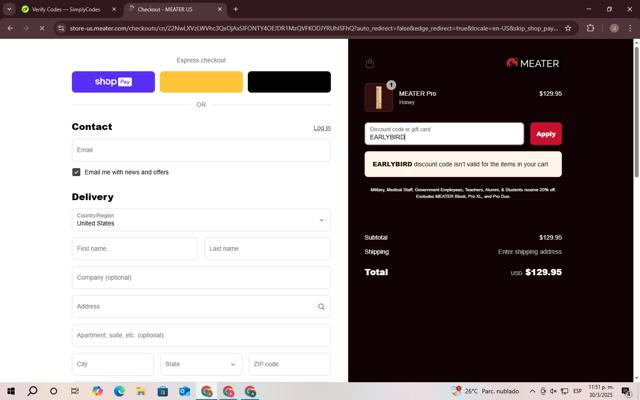Open a new browser tab
The height and width of the screenshot is (400, 640).
click(236, 9)
